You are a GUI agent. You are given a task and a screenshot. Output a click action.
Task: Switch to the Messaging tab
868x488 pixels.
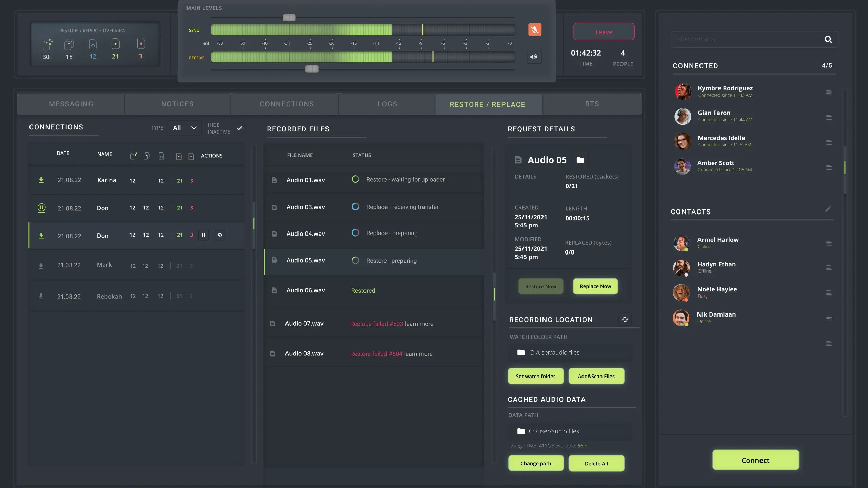pos(71,104)
